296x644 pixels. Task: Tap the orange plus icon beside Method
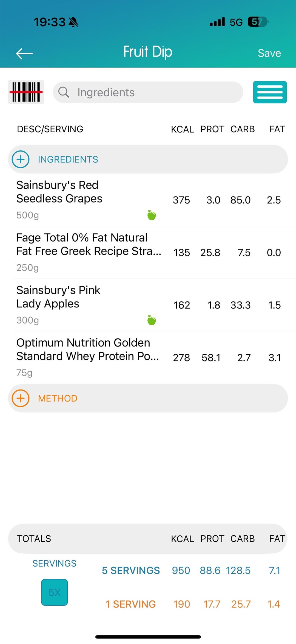[x=21, y=398]
